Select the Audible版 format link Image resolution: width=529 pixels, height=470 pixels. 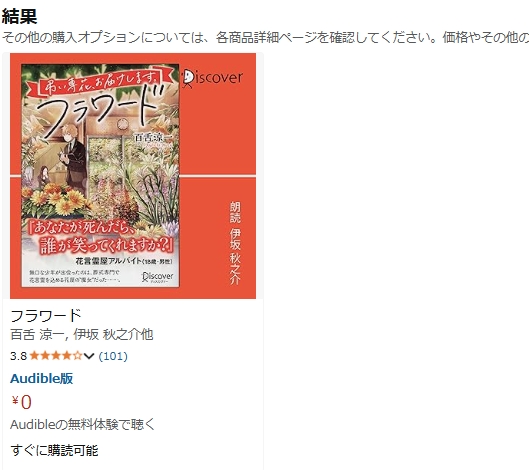point(41,379)
